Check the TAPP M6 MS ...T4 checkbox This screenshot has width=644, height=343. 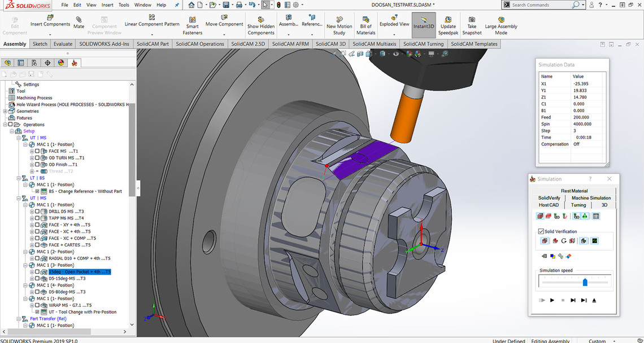[x=37, y=218]
